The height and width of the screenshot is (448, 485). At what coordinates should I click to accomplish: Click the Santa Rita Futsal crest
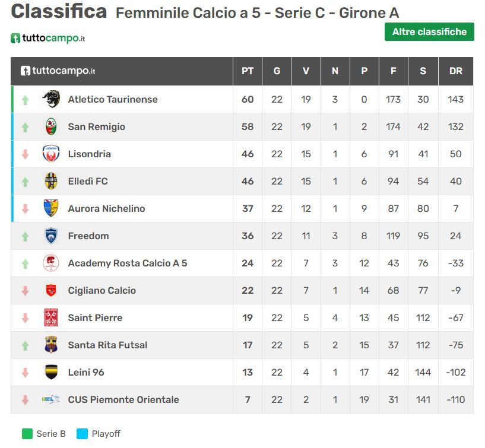click(52, 345)
